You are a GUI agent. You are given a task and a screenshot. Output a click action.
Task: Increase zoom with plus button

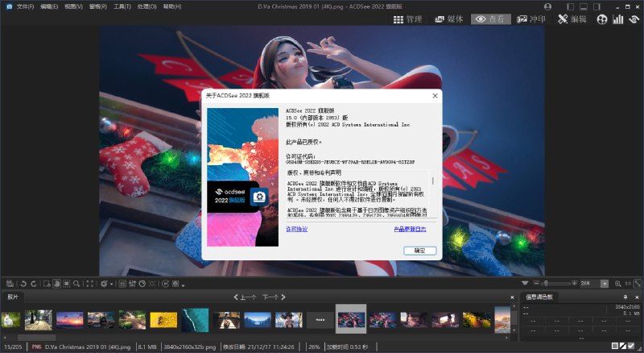point(574,283)
